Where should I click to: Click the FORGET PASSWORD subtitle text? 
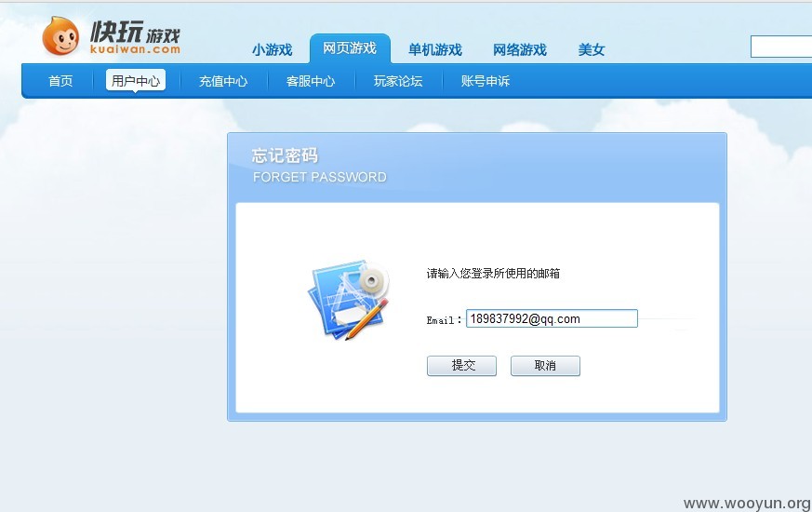(x=320, y=177)
